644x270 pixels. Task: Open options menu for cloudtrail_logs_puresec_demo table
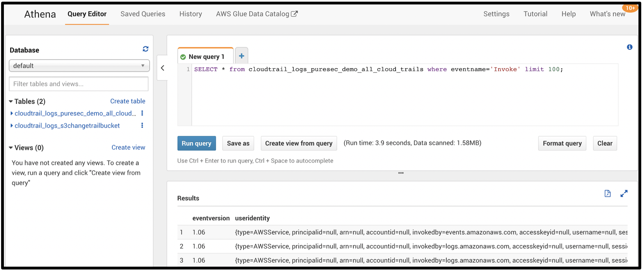[142, 113]
